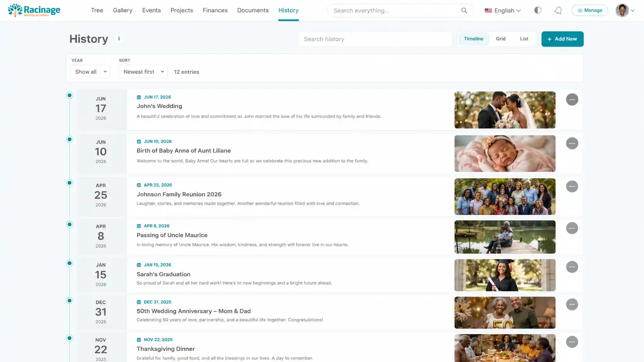Open the notifications bell
Image resolution: width=644 pixels, height=362 pixels.
558,10
